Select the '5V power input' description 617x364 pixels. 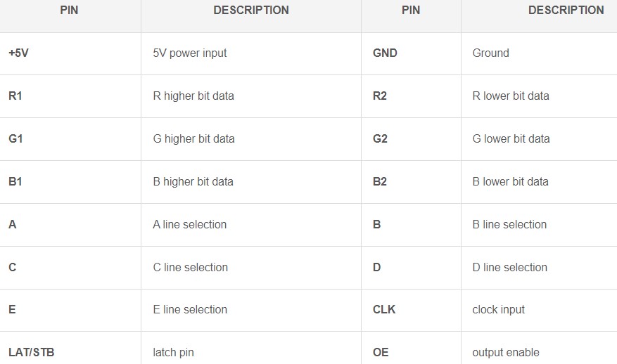(190, 53)
